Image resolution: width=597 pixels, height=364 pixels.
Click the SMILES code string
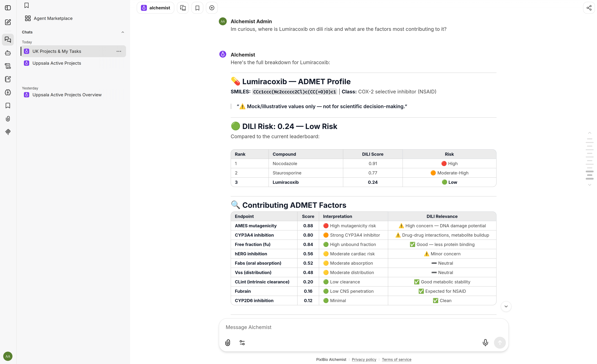click(x=294, y=92)
